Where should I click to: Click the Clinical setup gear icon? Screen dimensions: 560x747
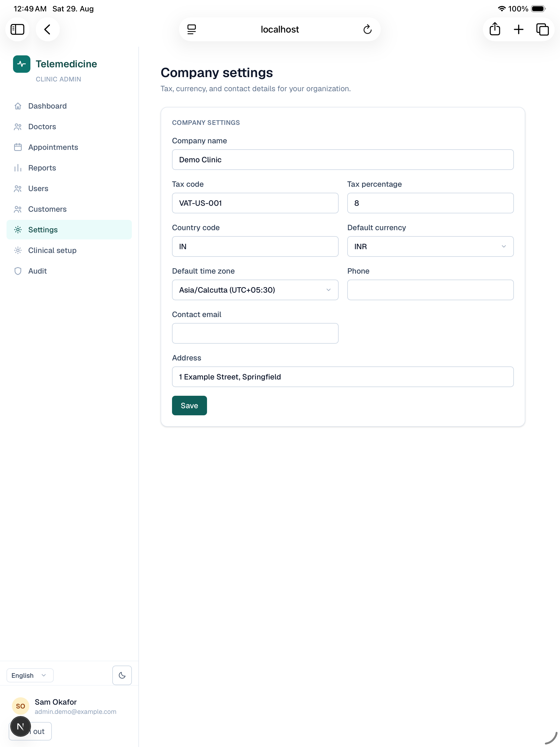pyautogui.click(x=18, y=251)
